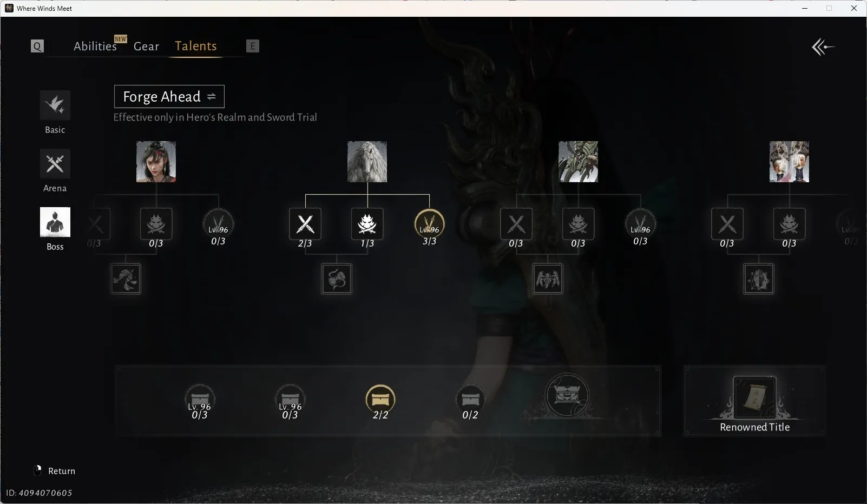Upgrade the flame talent showing 1/3
867x504 pixels.
tap(367, 223)
